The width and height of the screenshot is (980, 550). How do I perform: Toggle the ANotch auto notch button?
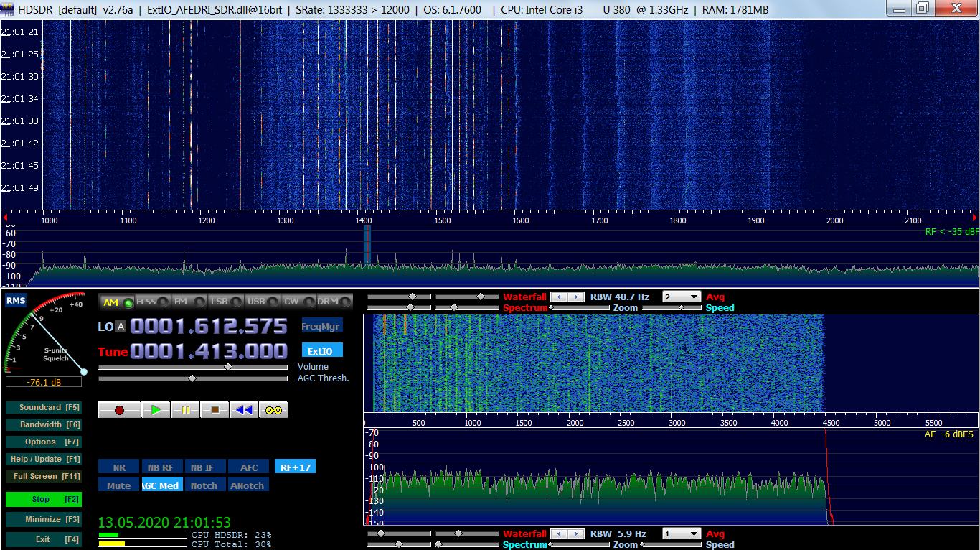(x=249, y=485)
